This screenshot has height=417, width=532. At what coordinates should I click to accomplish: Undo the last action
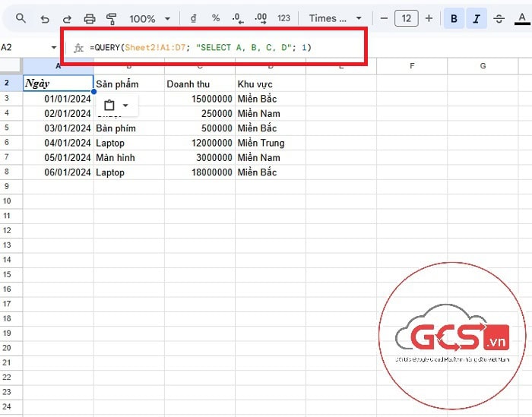pyautogui.click(x=45, y=18)
